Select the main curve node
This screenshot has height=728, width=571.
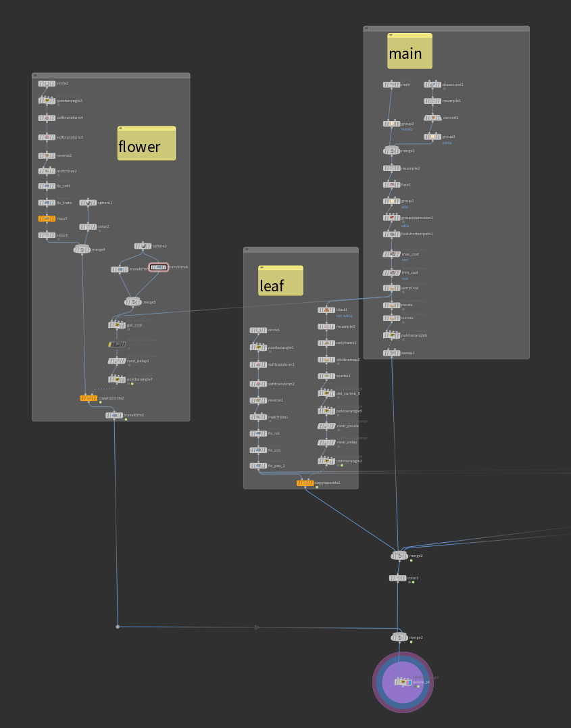click(392, 84)
